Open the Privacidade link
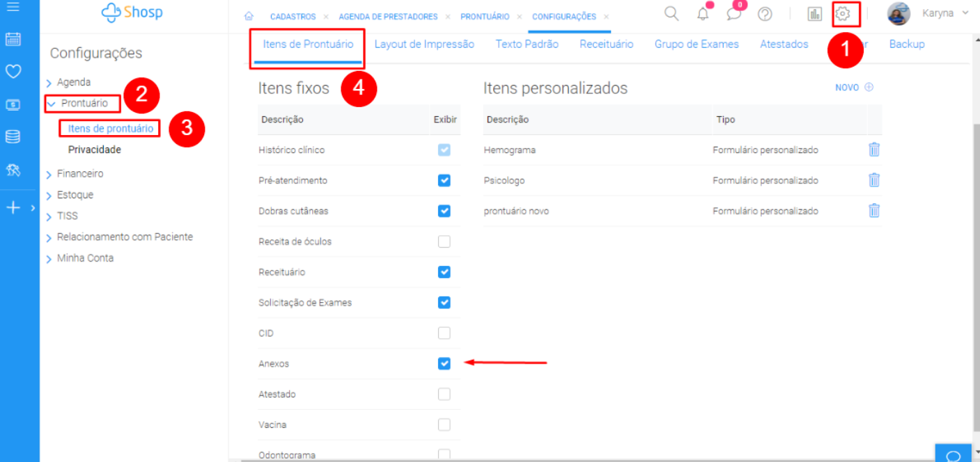This screenshot has height=462, width=980. click(x=95, y=150)
